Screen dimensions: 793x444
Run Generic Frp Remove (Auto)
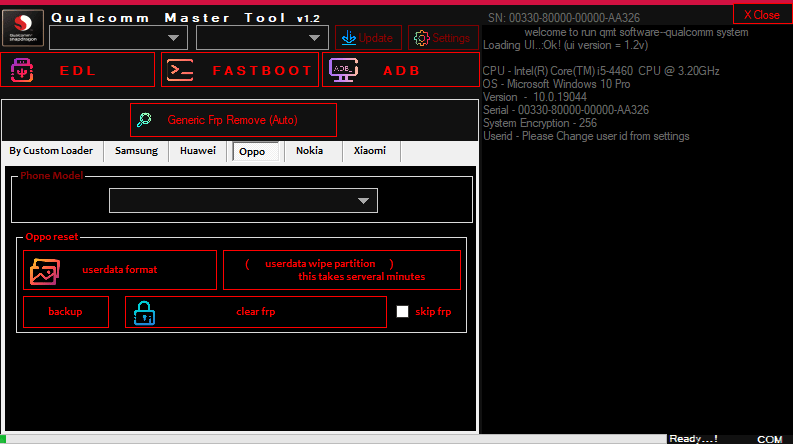coord(233,120)
